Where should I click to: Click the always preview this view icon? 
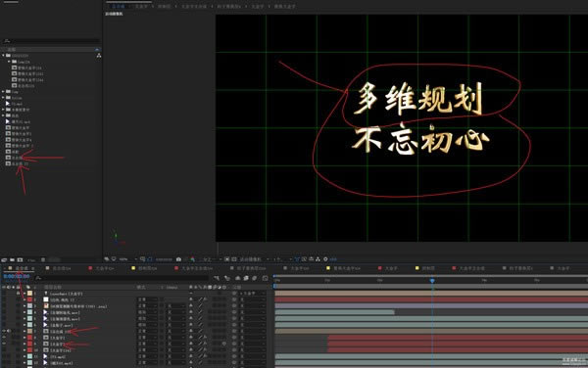(x=106, y=259)
